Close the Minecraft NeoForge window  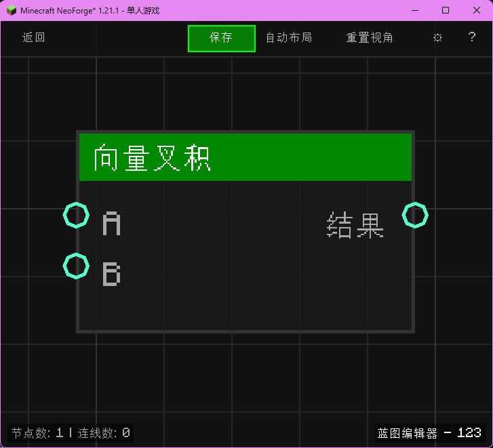click(477, 10)
